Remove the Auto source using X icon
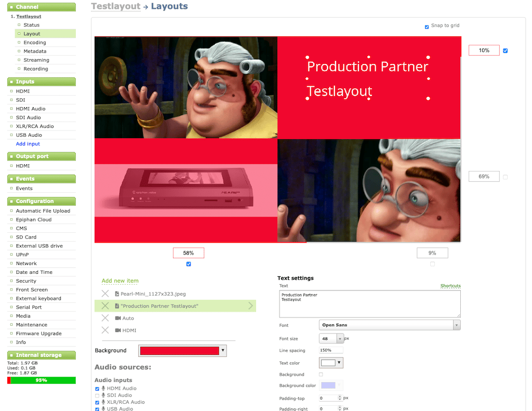Image resolution: width=532 pixels, height=411 pixels. 105,318
